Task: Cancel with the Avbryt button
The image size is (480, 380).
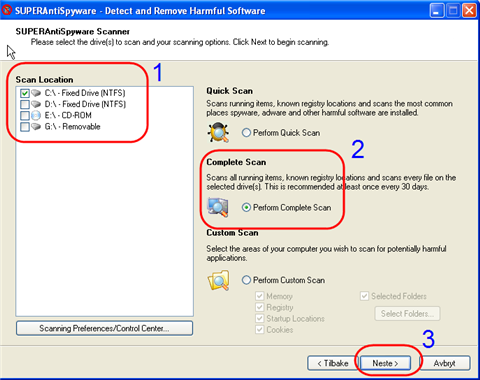Action: point(445,363)
